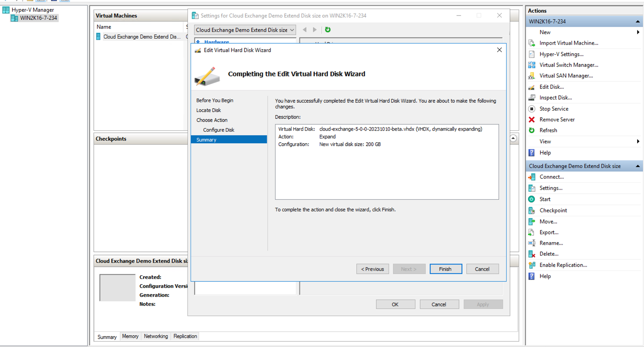Click the green refresh icon in Settings window toolbar
Image resolution: width=644 pixels, height=347 pixels.
[328, 30]
